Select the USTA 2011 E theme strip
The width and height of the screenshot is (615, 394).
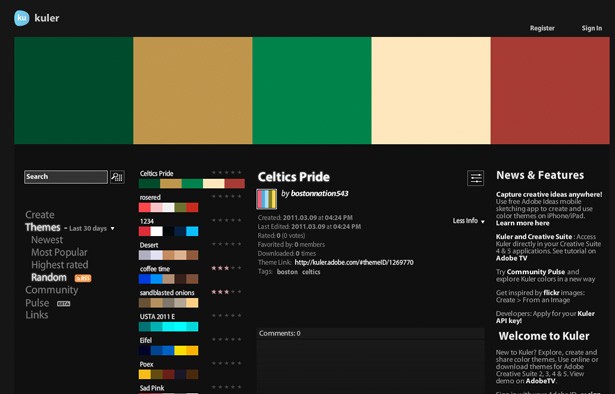pos(168,327)
